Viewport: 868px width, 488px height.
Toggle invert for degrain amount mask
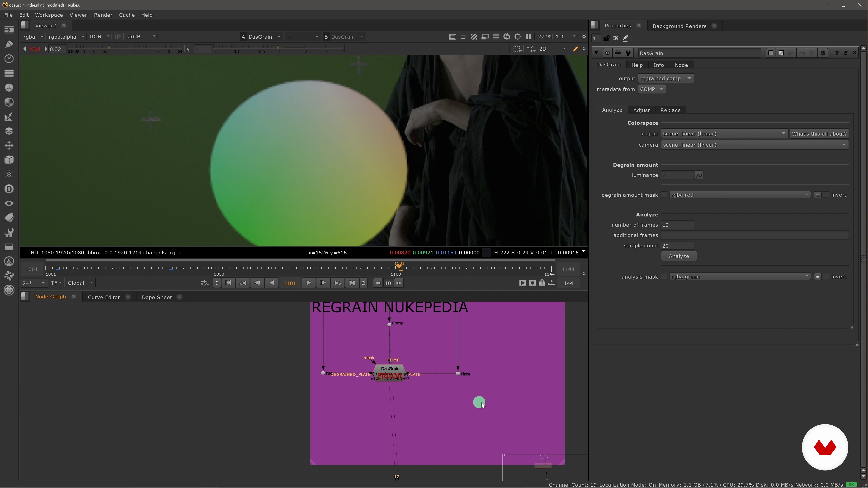coord(826,195)
